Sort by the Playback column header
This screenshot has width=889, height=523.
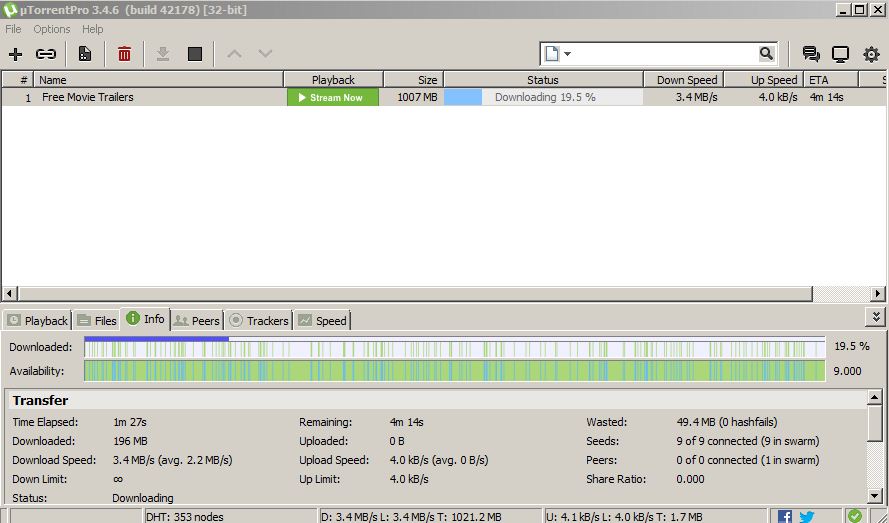pyautogui.click(x=333, y=79)
